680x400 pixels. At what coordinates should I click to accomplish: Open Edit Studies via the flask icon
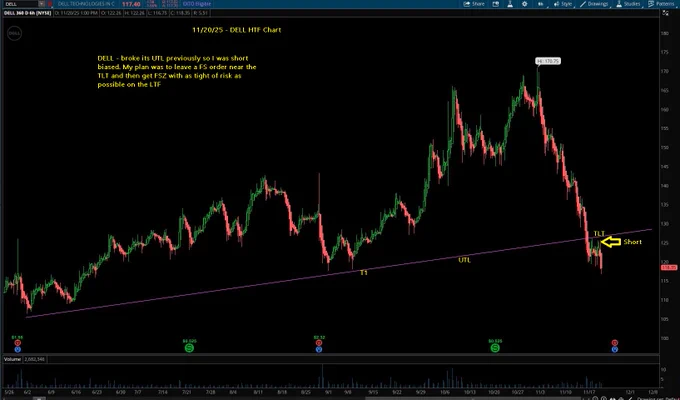[510, 4]
